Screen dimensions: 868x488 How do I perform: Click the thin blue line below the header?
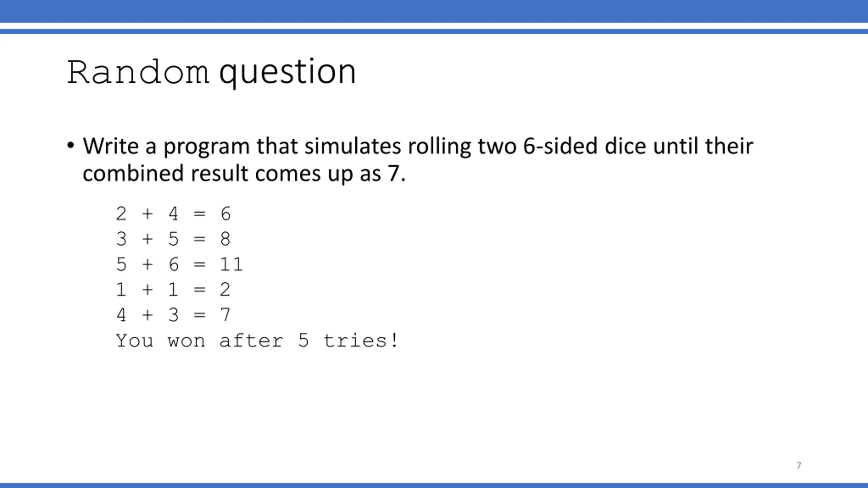tap(434, 32)
